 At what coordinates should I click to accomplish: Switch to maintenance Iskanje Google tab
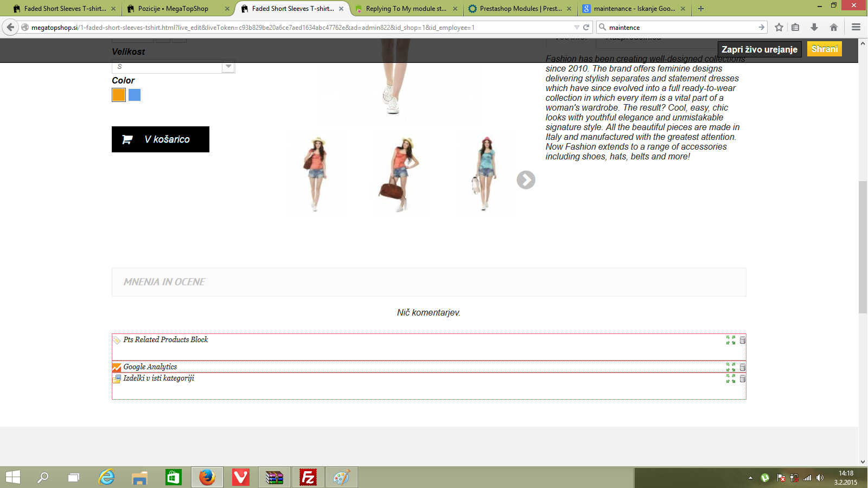[634, 9]
